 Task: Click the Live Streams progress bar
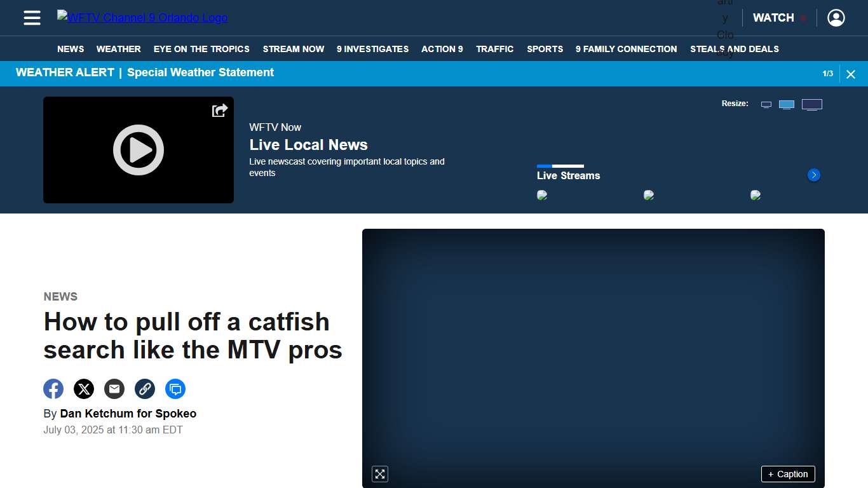pos(560,166)
